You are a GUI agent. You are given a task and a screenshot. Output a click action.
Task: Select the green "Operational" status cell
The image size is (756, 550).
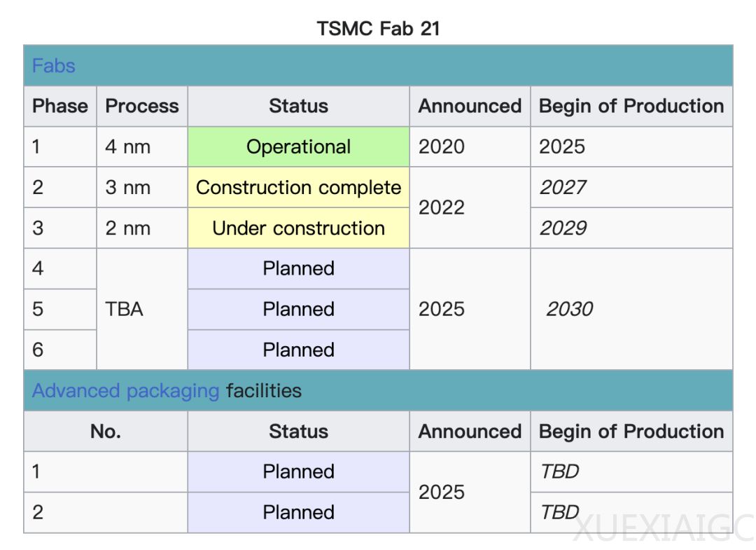298,147
